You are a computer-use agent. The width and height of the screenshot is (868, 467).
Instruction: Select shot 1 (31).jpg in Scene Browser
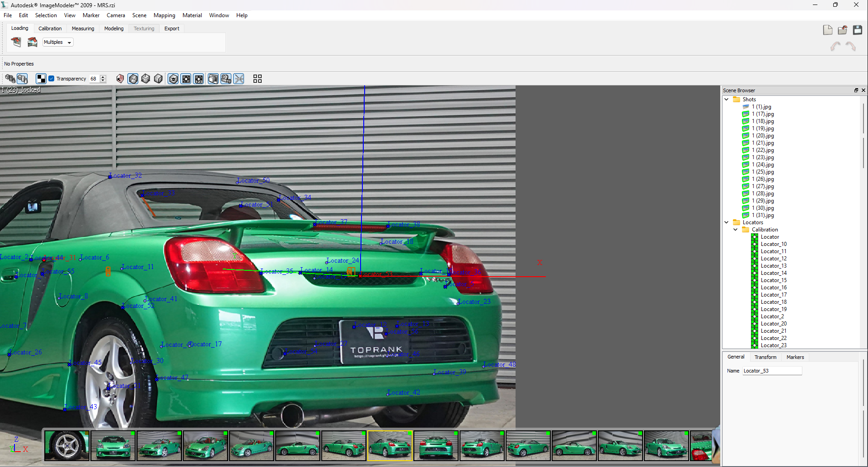click(x=763, y=215)
